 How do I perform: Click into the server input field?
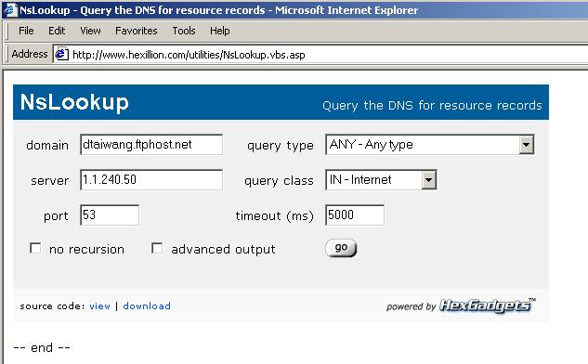151,180
